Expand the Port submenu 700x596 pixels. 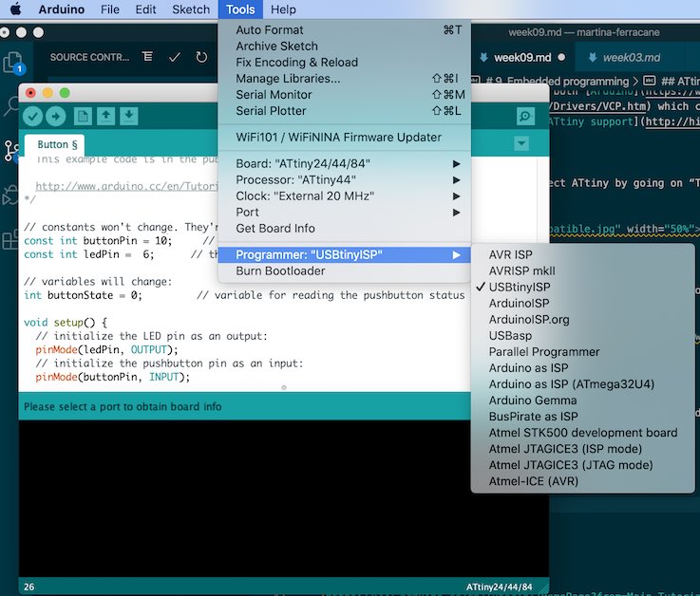344,212
